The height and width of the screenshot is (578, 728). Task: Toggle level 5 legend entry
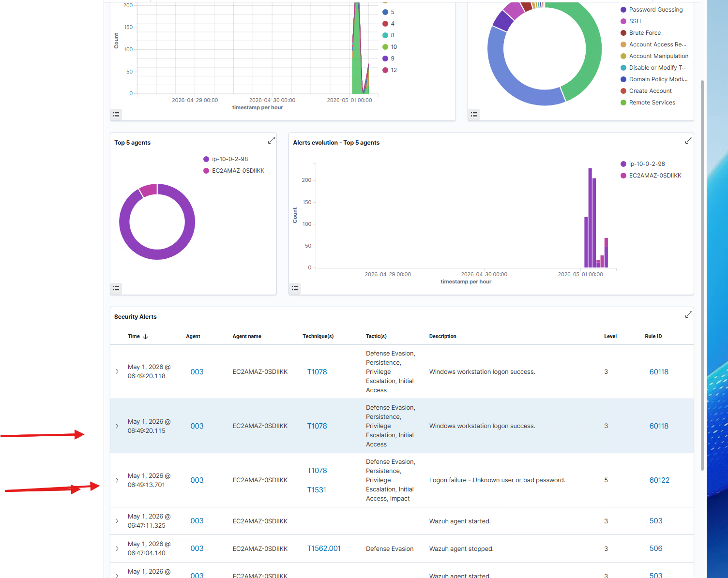tap(388, 12)
